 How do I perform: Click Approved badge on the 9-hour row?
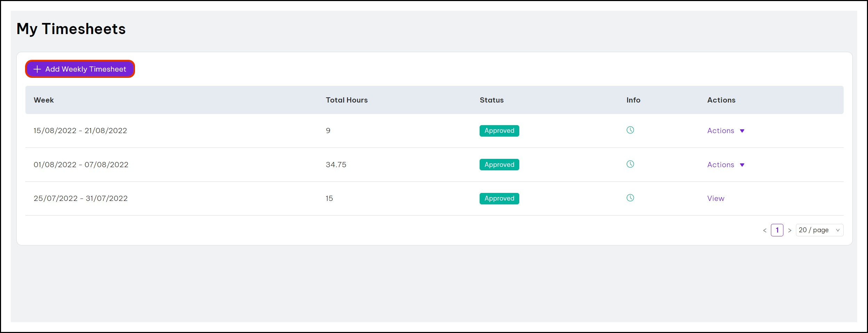click(499, 131)
